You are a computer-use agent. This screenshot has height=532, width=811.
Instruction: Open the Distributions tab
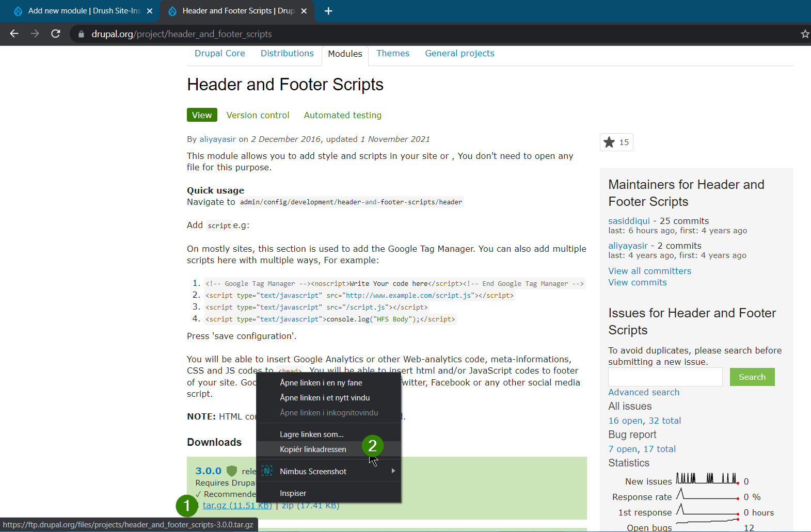click(287, 53)
